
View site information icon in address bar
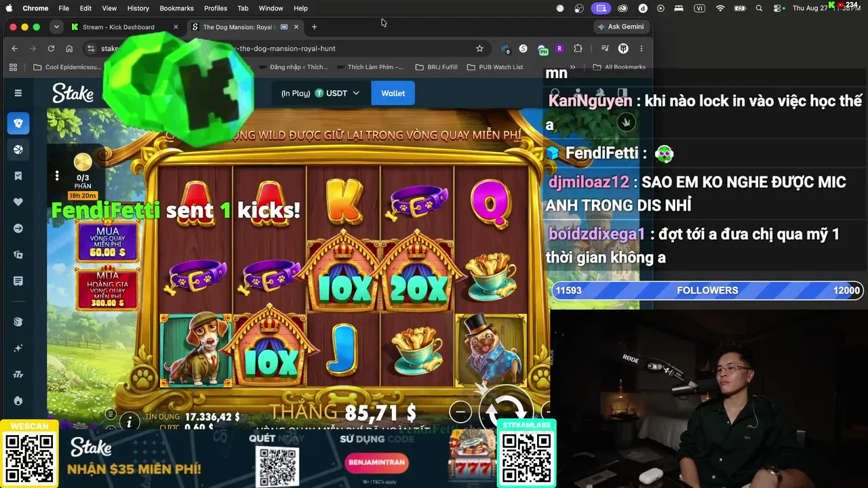(90, 48)
